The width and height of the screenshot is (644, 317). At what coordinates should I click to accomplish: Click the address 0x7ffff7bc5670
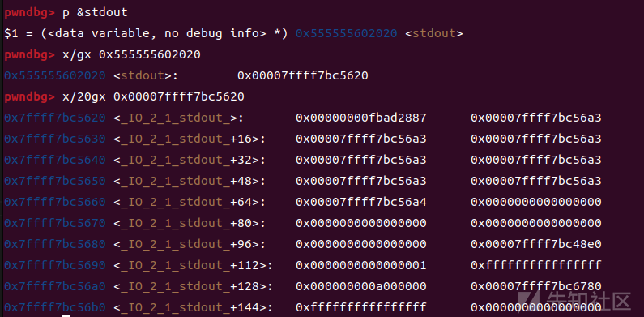pyautogui.click(x=54, y=223)
